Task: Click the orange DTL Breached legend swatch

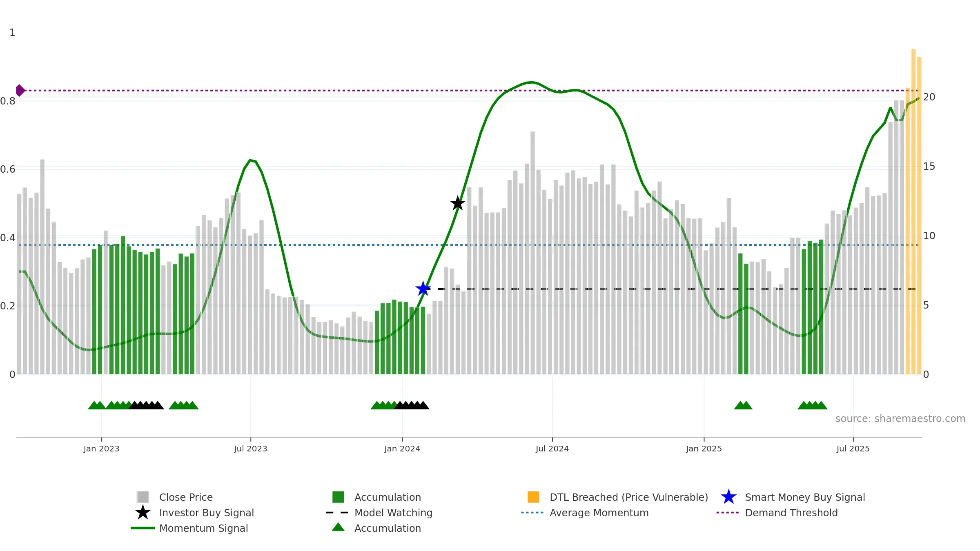Action: 533,497
